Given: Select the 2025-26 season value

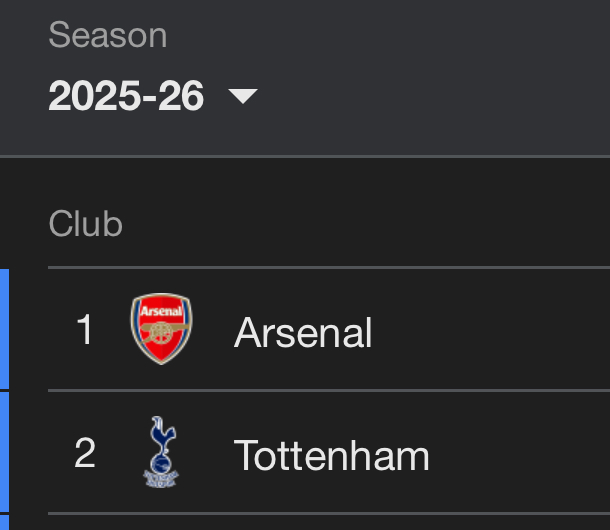Looking at the screenshot, I should (x=126, y=96).
